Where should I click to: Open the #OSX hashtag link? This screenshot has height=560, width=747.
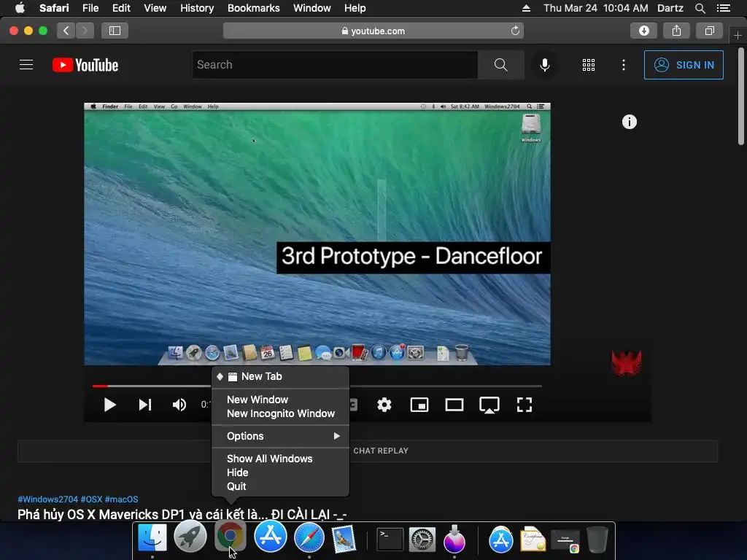tap(91, 499)
